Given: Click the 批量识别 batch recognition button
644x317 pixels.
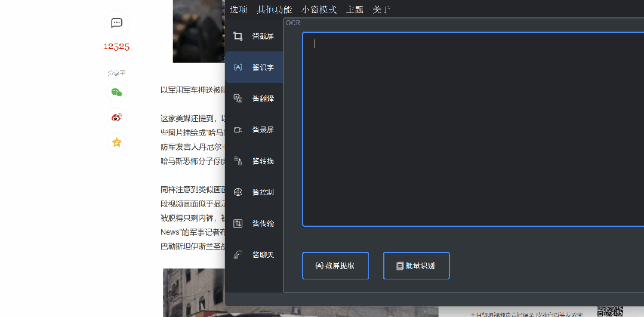Looking at the screenshot, I should pyautogui.click(x=417, y=266).
